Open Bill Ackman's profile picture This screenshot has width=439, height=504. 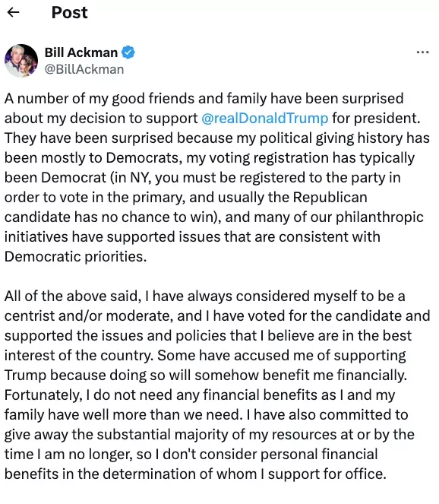click(x=21, y=61)
